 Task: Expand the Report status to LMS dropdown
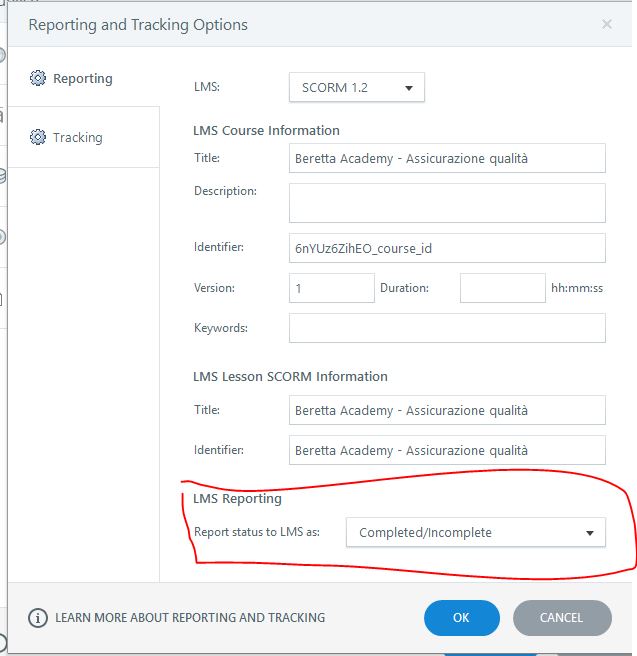pos(476,532)
